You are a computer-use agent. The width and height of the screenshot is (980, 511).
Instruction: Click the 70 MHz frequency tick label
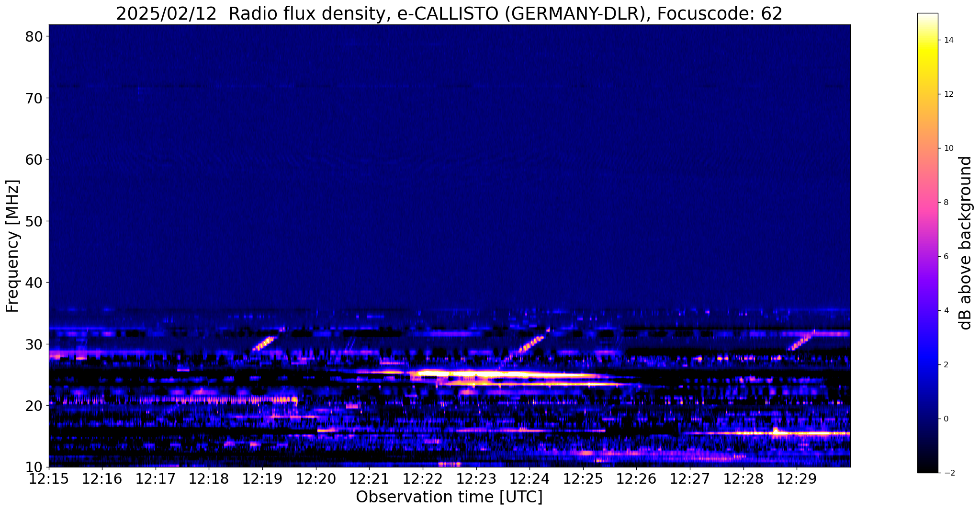pos(34,98)
